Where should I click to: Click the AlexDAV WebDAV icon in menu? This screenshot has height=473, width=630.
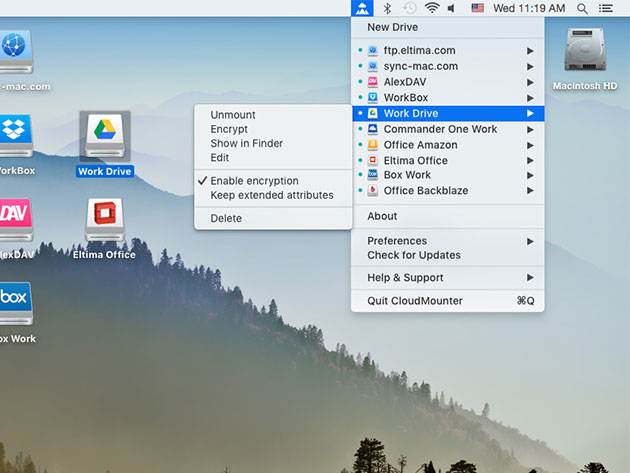(x=373, y=82)
